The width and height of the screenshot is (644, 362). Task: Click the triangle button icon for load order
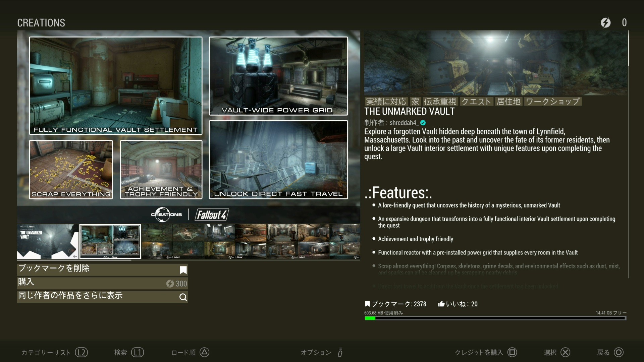pos(205,352)
